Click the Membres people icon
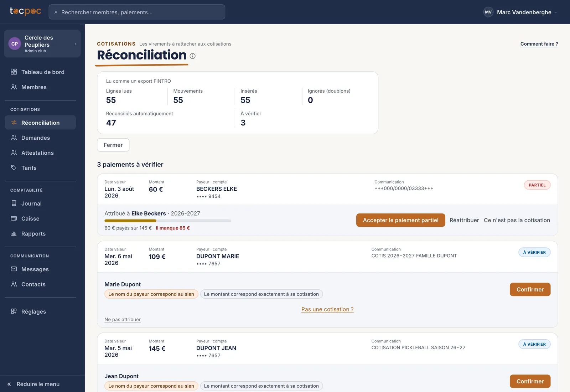This screenshot has width=570, height=392. [x=14, y=87]
